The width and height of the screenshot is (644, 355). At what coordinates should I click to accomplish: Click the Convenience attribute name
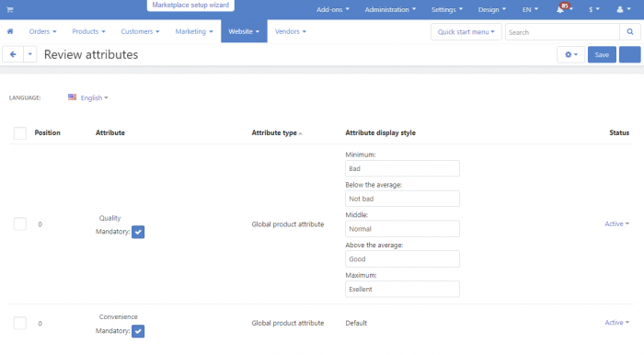pyautogui.click(x=119, y=316)
